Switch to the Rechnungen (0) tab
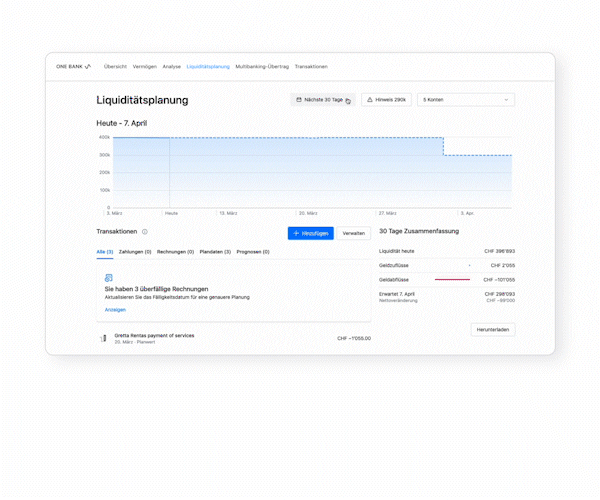This screenshot has height=500, width=600. pos(175,252)
